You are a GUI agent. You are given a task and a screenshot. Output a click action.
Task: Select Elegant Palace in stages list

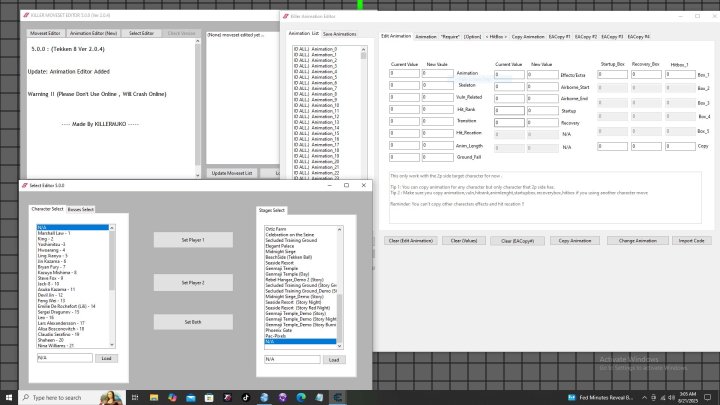pyautogui.click(x=301, y=246)
